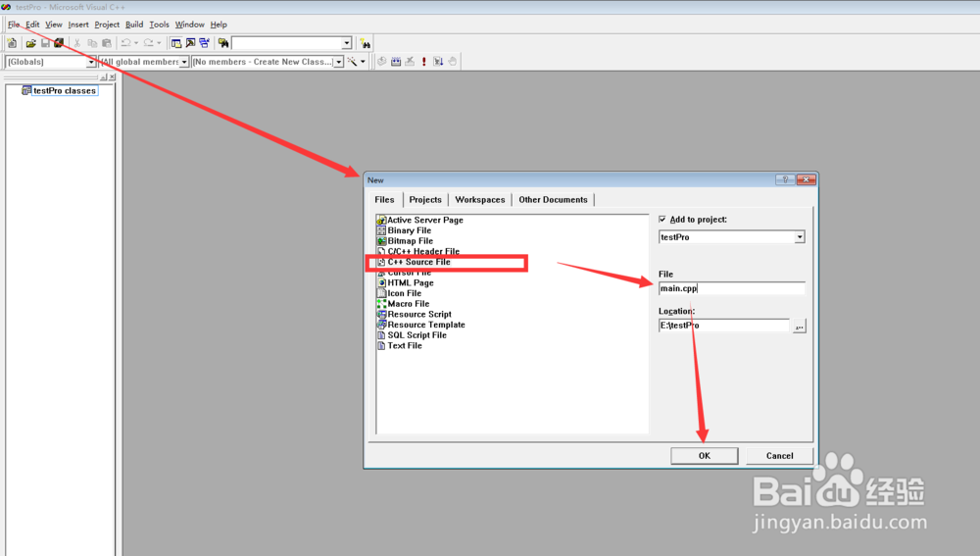
Task: Open the Globals class dropdown
Action: click(90, 62)
